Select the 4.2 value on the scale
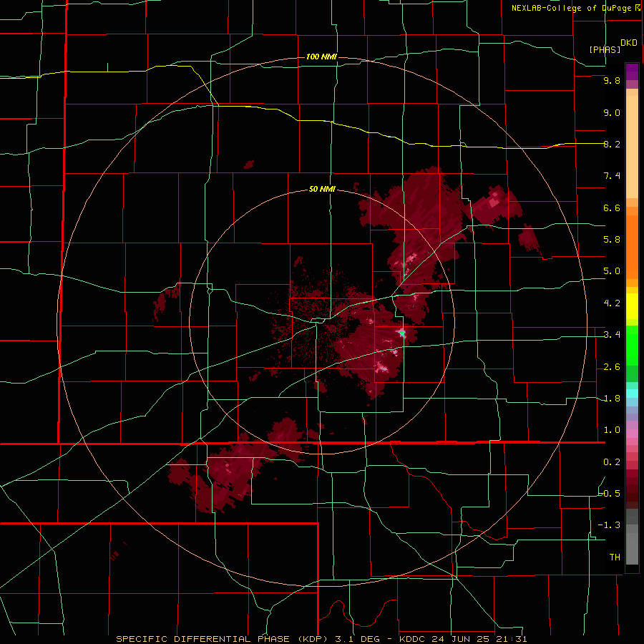The height and width of the screenshot is (644, 644). pyautogui.click(x=612, y=303)
